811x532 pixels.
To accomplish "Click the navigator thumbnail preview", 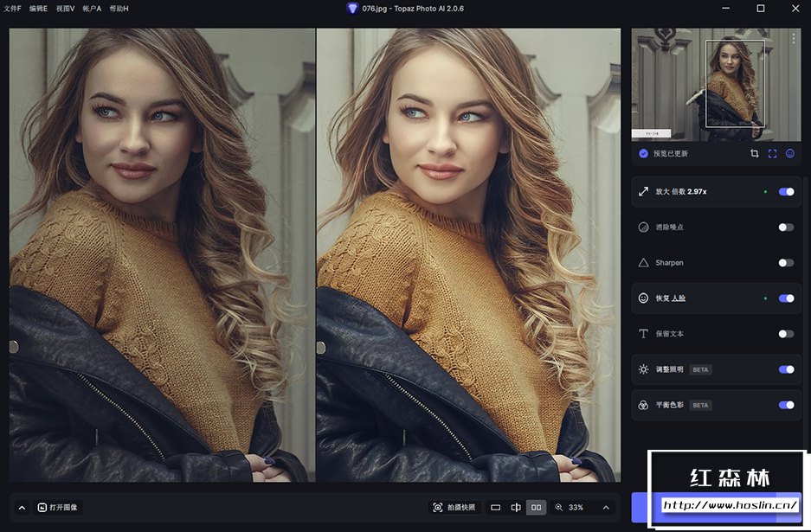I will click(x=717, y=85).
